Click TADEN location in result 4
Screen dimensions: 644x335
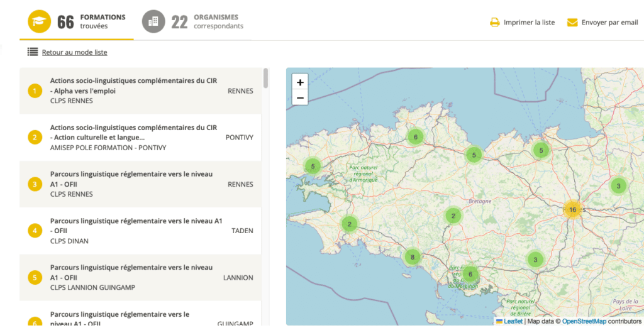[242, 231]
